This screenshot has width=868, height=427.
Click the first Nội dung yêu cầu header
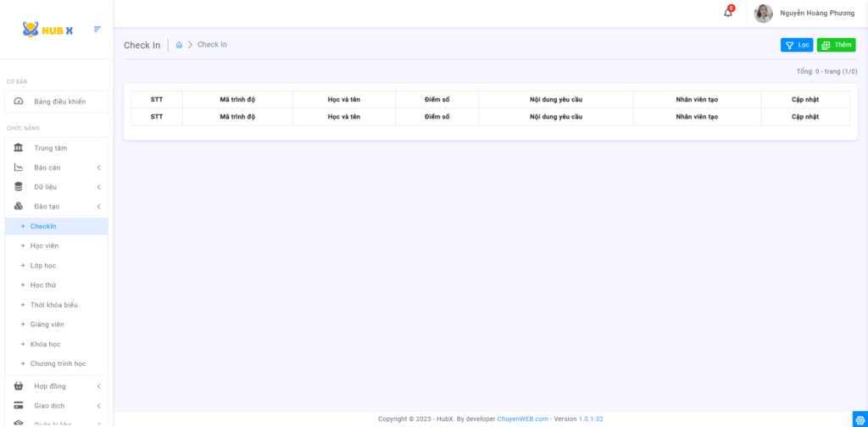556,100
